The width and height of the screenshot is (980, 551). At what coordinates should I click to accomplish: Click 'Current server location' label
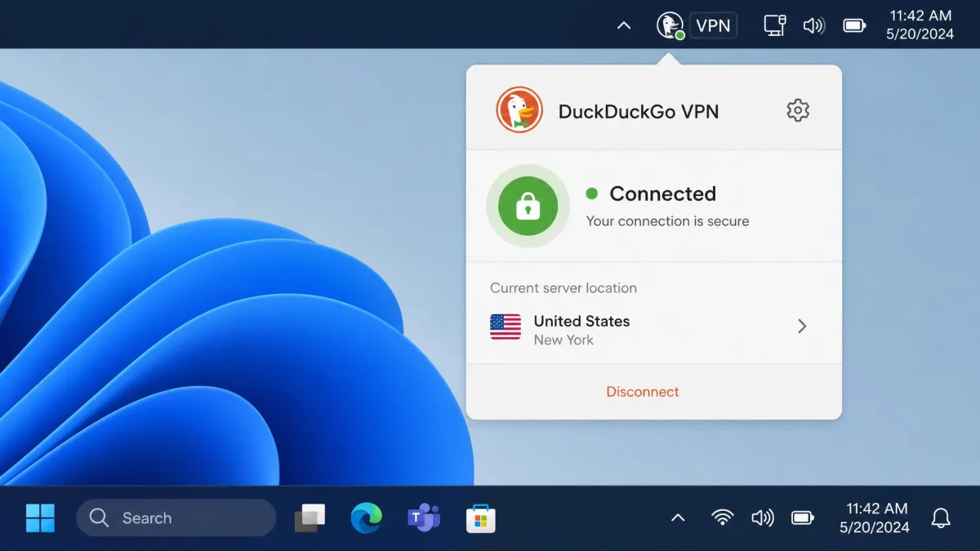tap(563, 288)
